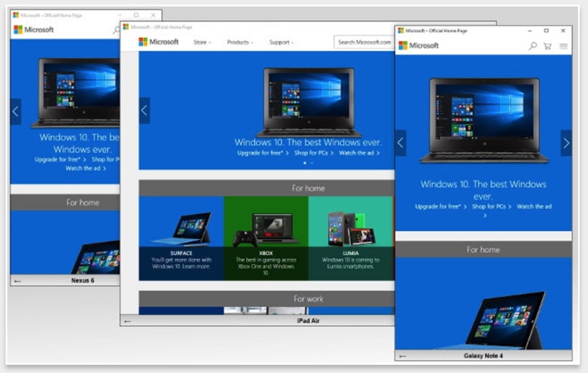Open the Surface tile under For home
Image resolution: width=588 pixels, height=373 pixels.
181,238
